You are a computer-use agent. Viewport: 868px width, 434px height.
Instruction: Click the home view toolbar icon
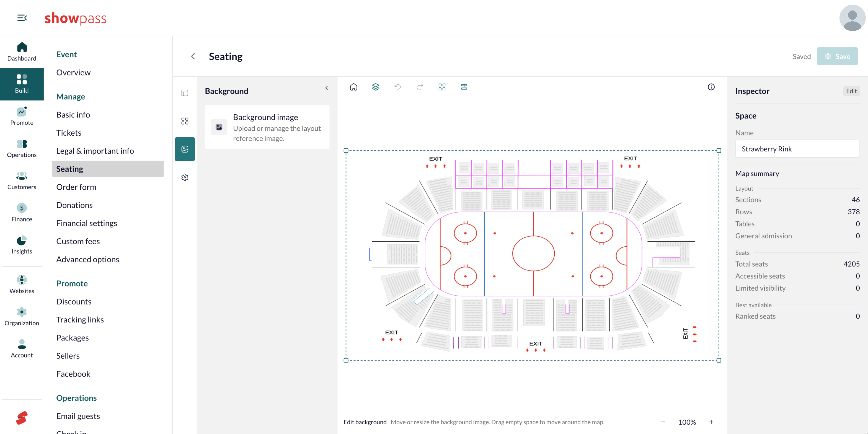(x=353, y=87)
